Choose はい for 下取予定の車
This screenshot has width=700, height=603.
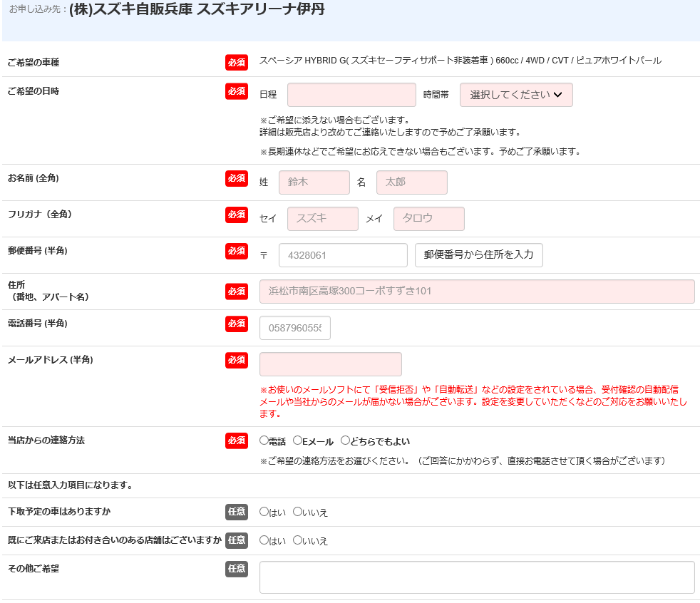pos(264,512)
